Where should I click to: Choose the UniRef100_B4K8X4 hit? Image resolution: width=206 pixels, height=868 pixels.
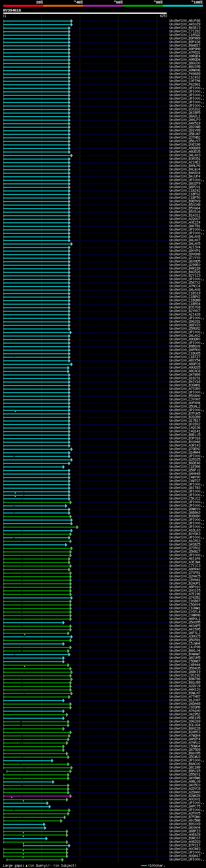coord(185,173)
